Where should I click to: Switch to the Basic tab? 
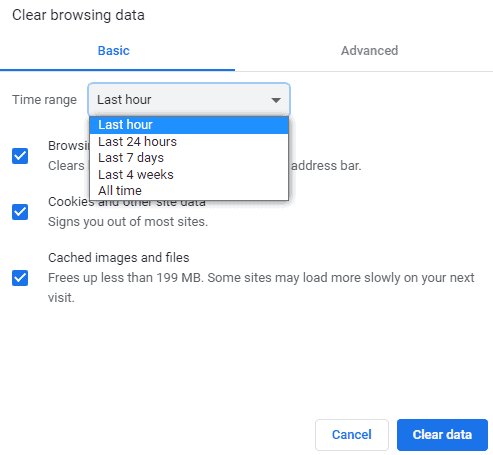[x=114, y=51]
